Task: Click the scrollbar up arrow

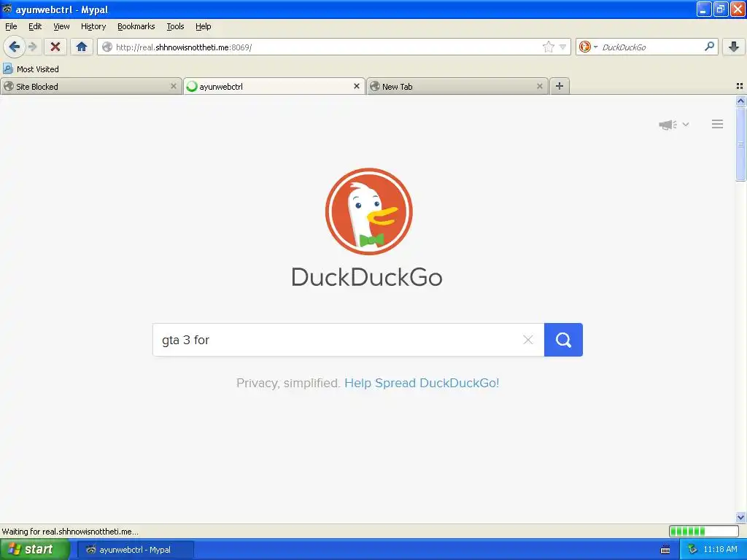Action: [740, 101]
